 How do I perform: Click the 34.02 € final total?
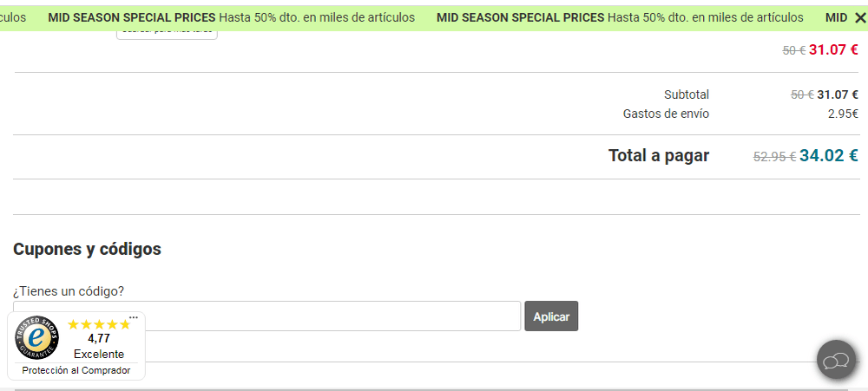pos(829,156)
